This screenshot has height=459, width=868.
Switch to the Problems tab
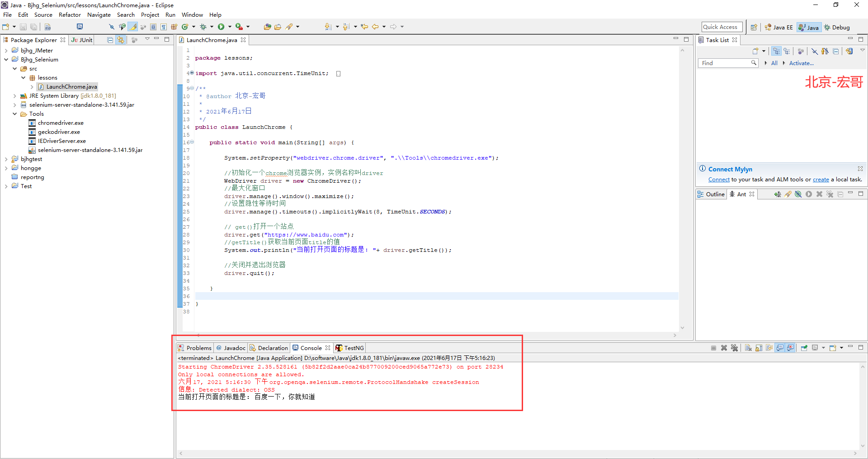tap(195, 348)
